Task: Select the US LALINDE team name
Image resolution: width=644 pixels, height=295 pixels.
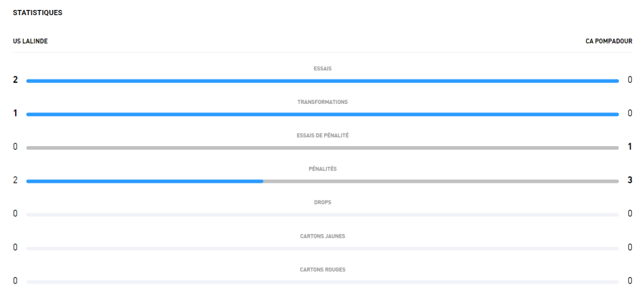Action: (x=31, y=41)
